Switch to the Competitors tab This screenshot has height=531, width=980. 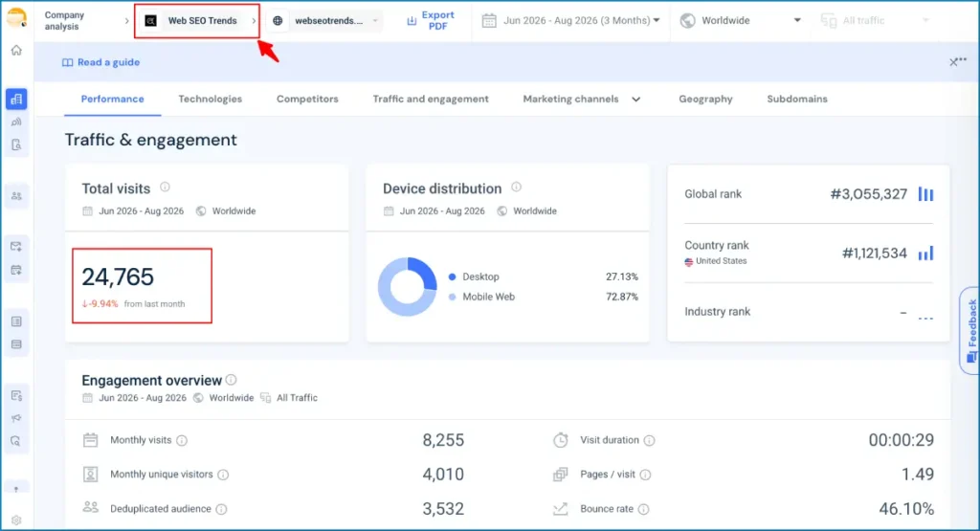[307, 99]
